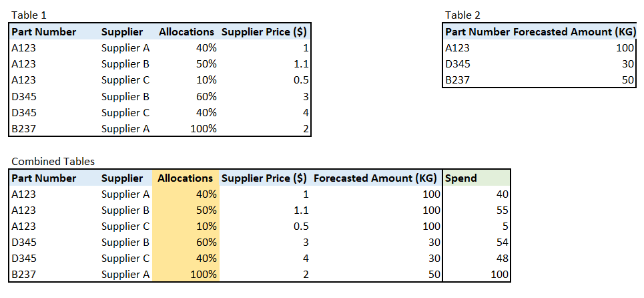The height and width of the screenshot is (298, 644).
Task: Select the Table 1 title cell
Action: point(29,15)
